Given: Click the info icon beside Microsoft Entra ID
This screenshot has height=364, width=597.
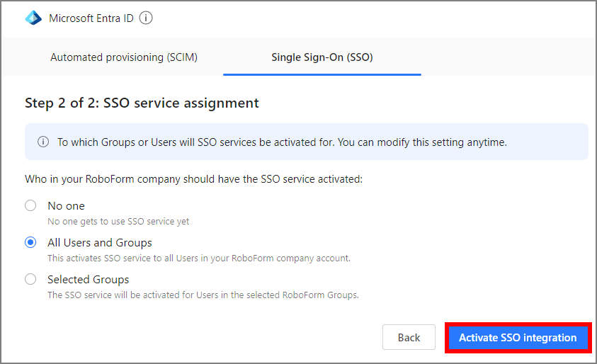Looking at the screenshot, I should 146,18.
